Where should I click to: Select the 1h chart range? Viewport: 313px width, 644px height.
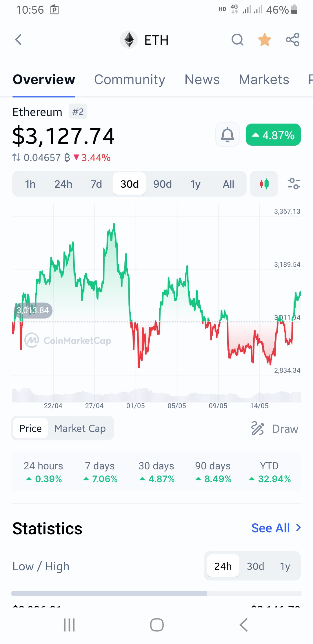tap(30, 184)
